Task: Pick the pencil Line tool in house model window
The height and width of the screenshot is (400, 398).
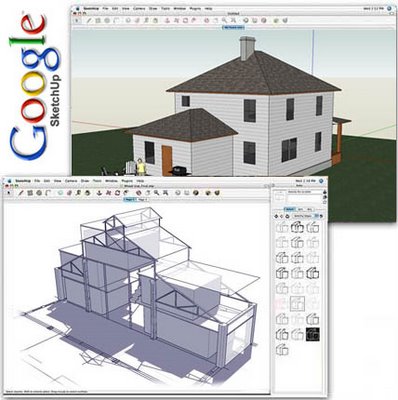Action: (x=89, y=20)
